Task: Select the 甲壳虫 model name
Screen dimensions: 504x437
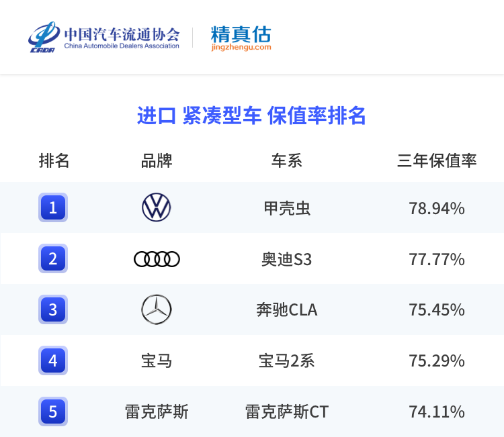Action: point(287,208)
